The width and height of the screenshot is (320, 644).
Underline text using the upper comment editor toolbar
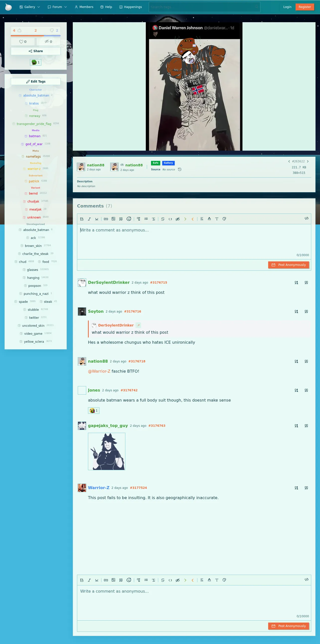97,219
